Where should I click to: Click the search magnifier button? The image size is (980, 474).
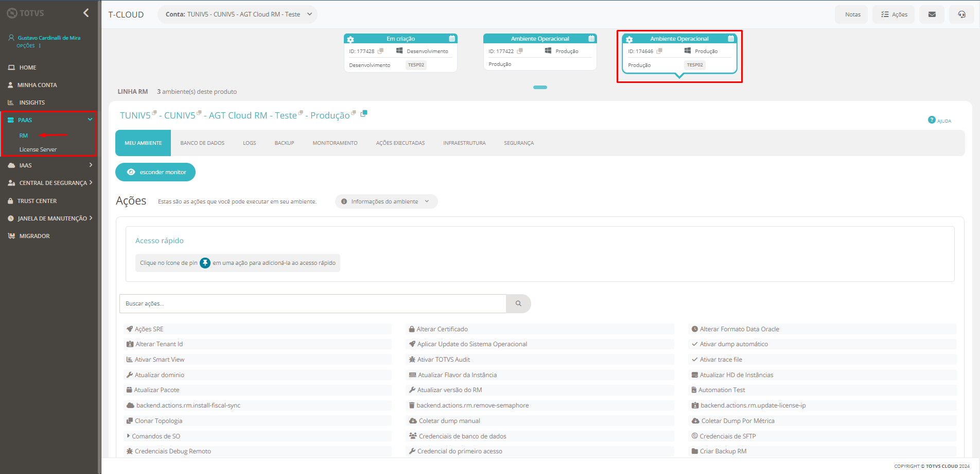(x=518, y=303)
